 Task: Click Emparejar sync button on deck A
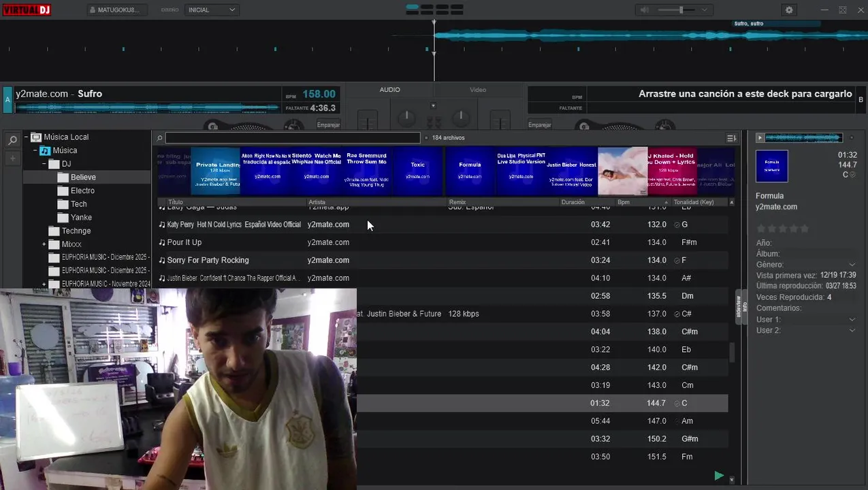329,125
